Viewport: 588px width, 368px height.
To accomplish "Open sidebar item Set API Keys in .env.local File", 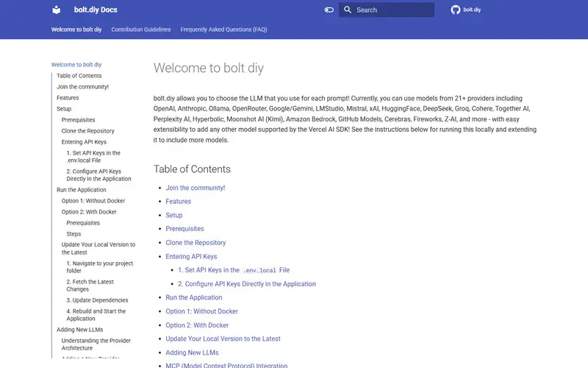I will tap(93, 157).
